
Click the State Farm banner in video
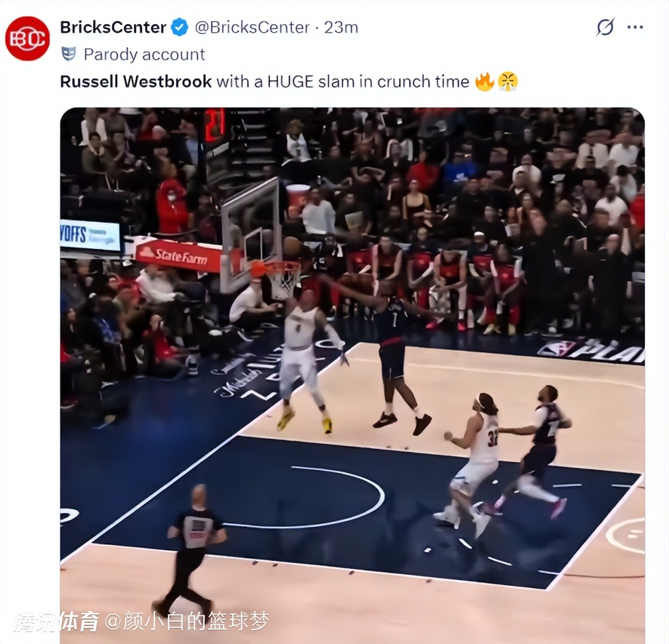point(178,255)
